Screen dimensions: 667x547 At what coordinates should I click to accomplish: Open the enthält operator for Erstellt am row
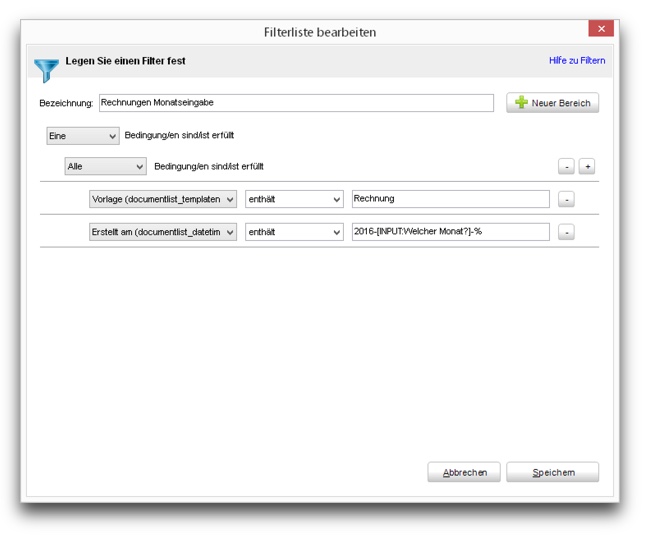(294, 232)
